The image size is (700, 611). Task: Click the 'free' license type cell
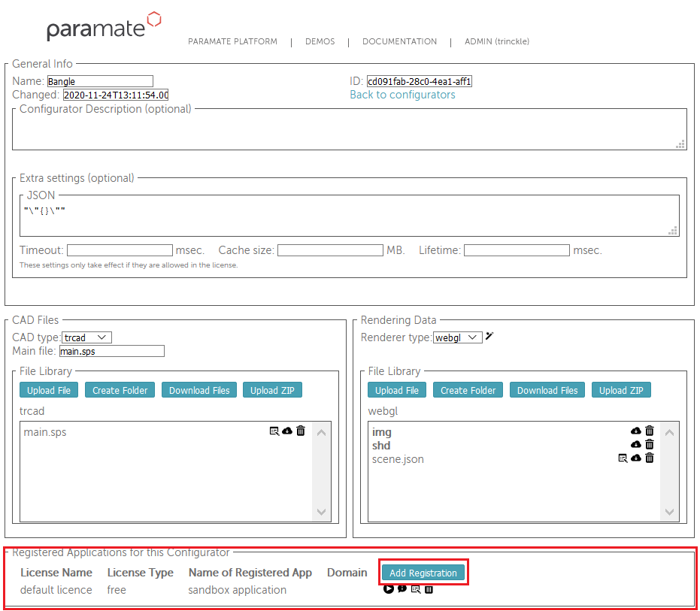coord(117,589)
